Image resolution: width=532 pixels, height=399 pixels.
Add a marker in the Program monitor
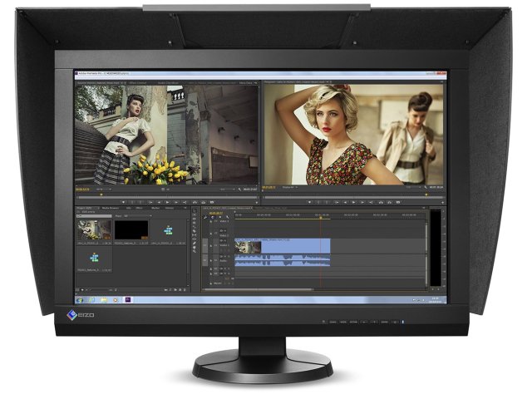pos(309,202)
